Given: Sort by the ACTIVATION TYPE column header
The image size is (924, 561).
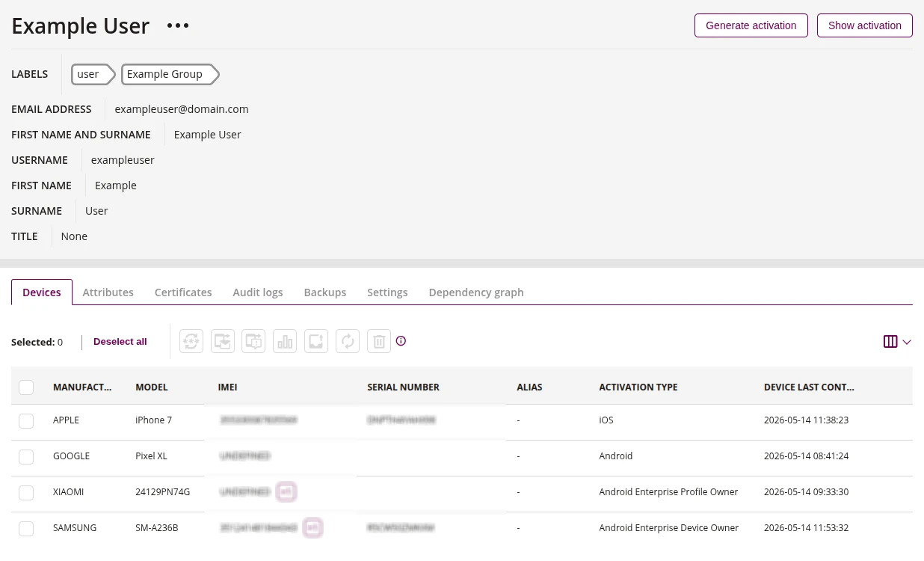Looking at the screenshot, I should [638, 387].
